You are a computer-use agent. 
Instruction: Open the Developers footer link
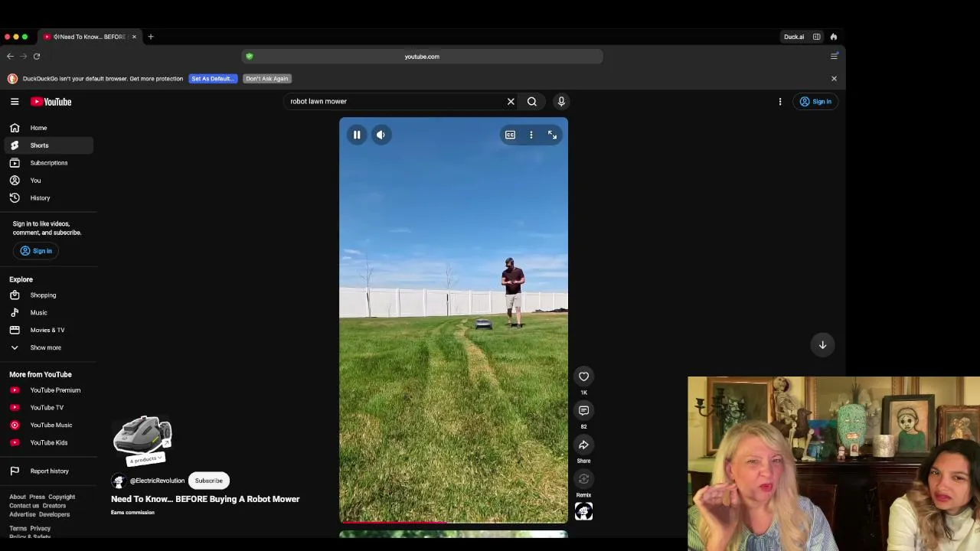pos(54,514)
